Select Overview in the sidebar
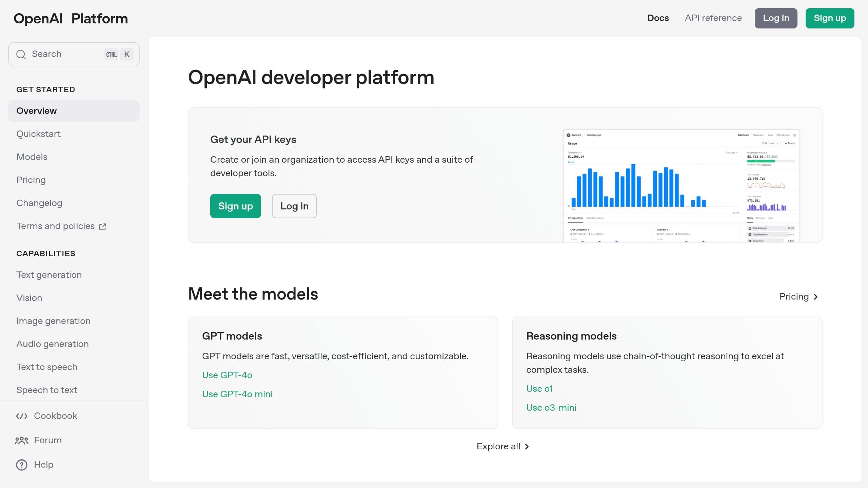The image size is (868, 488). (x=74, y=111)
